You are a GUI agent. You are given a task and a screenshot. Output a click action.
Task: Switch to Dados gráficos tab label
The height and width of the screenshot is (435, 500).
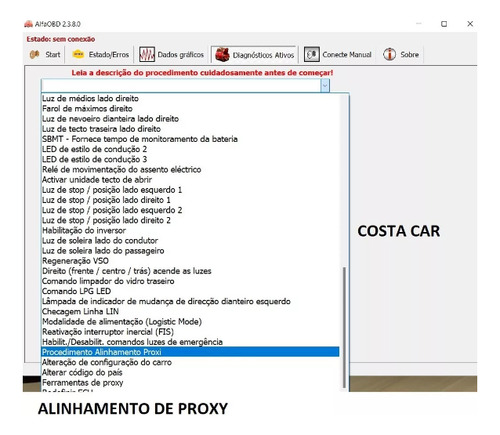[181, 55]
